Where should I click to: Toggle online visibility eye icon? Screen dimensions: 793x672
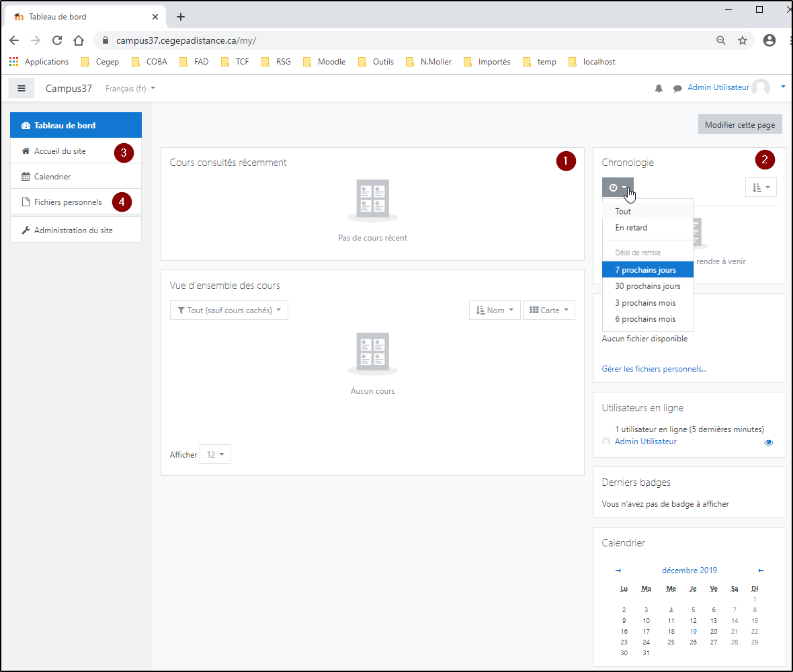[769, 443]
